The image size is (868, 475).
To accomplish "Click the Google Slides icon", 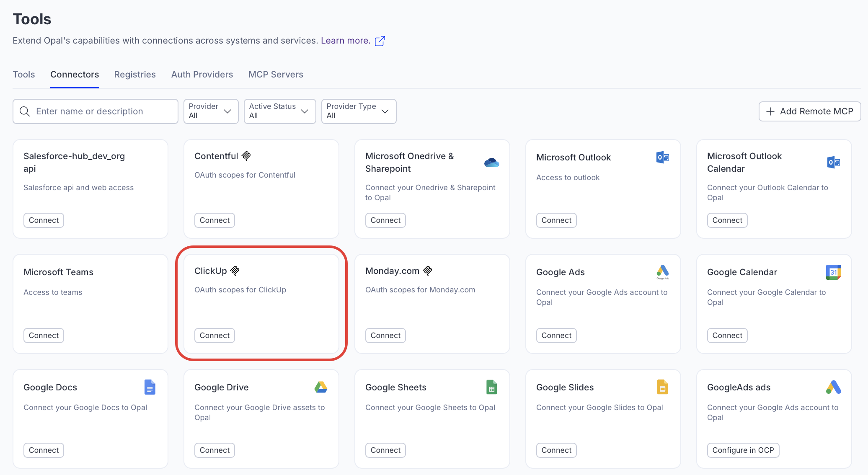I will (x=662, y=387).
